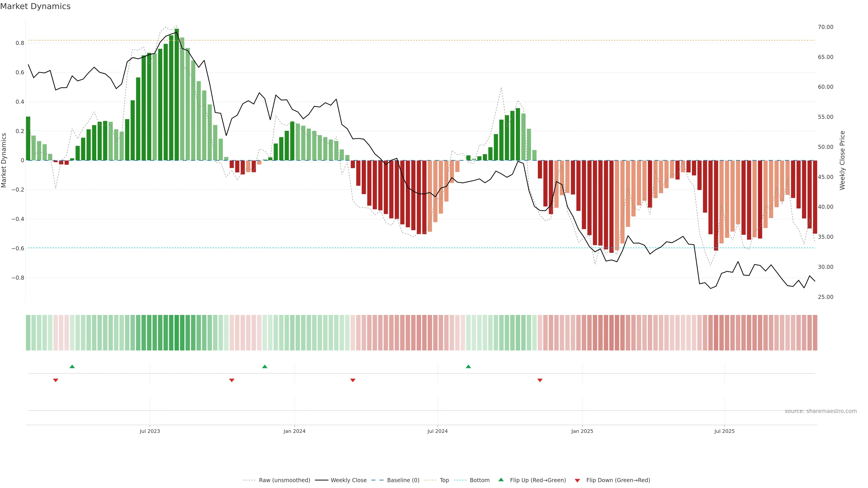Click the Jan 2025 x-axis label
The image size is (868, 488).
pos(582,431)
